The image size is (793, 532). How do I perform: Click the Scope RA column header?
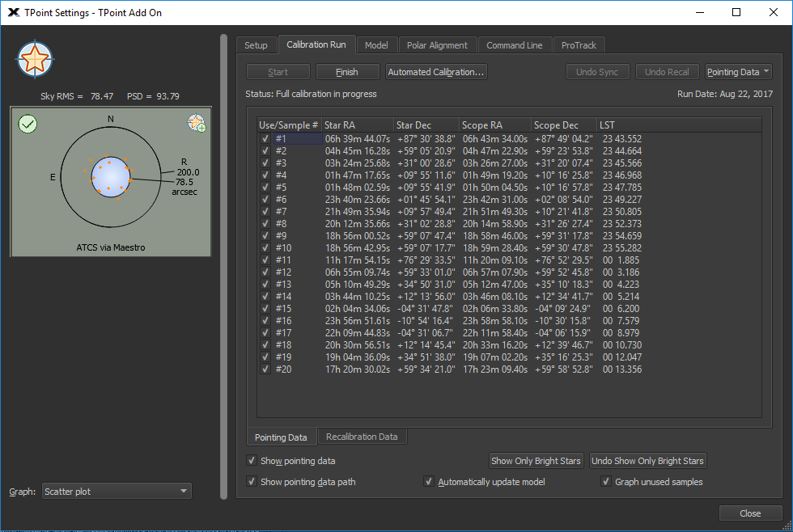495,125
